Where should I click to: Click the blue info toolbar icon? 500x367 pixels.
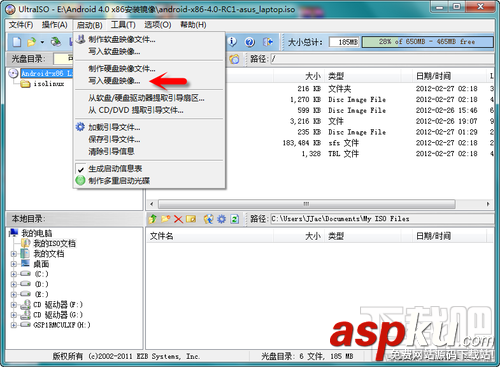232,42
